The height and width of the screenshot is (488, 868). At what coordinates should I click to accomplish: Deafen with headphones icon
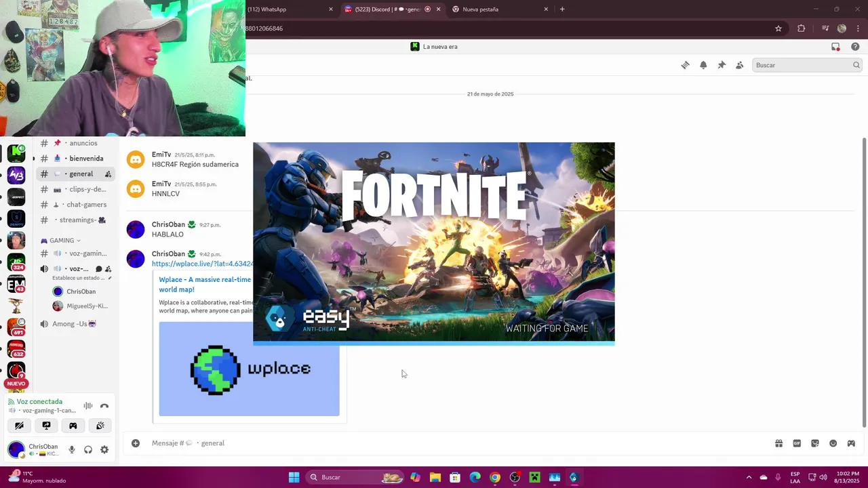(88, 449)
